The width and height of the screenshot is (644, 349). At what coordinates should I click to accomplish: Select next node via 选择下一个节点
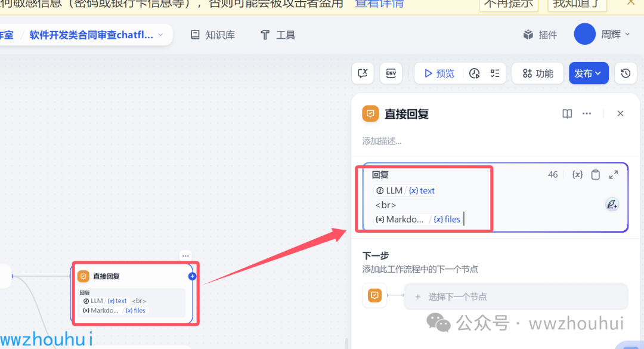516,297
